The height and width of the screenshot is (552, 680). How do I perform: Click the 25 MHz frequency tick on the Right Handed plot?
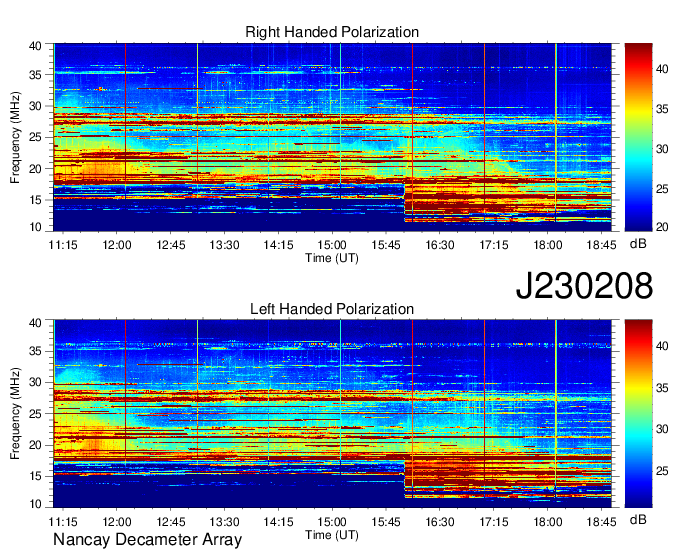[x=35, y=137]
